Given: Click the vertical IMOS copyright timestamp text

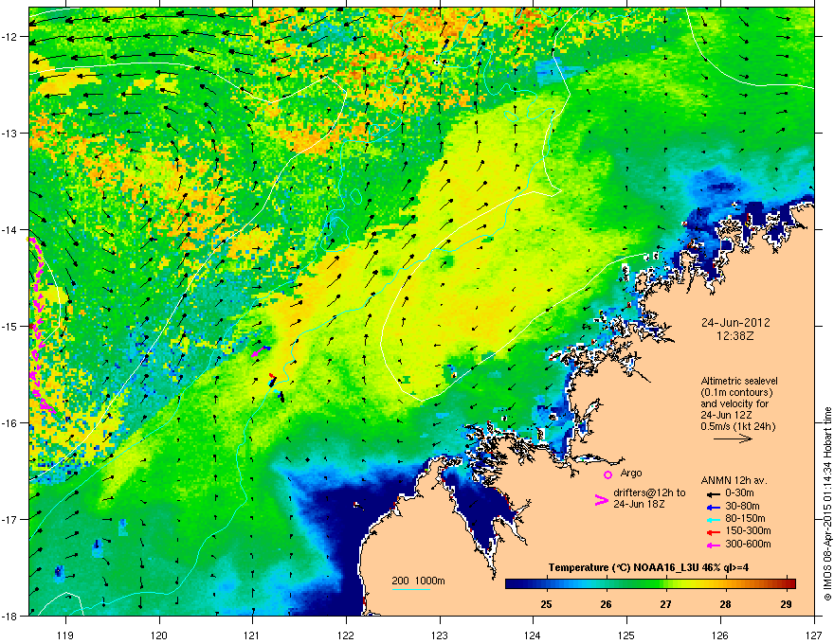Looking at the screenshot, I should pyautogui.click(x=827, y=504).
